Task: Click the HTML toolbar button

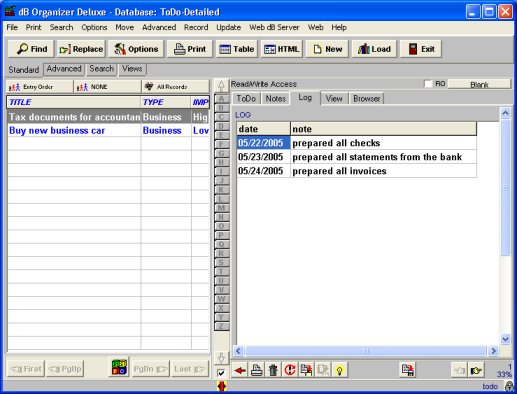Action: click(282, 49)
